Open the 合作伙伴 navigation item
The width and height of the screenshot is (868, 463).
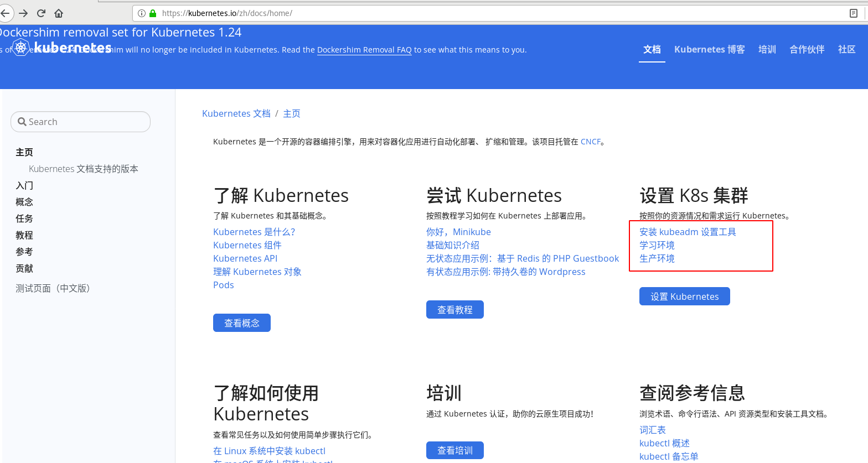pyautogui.click(x=807, y=50)
